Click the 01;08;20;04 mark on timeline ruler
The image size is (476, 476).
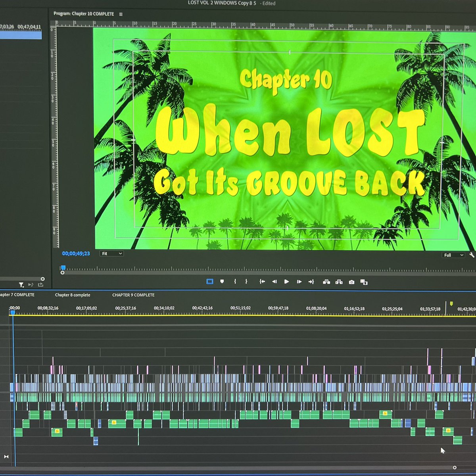click(x=316, y=308)
